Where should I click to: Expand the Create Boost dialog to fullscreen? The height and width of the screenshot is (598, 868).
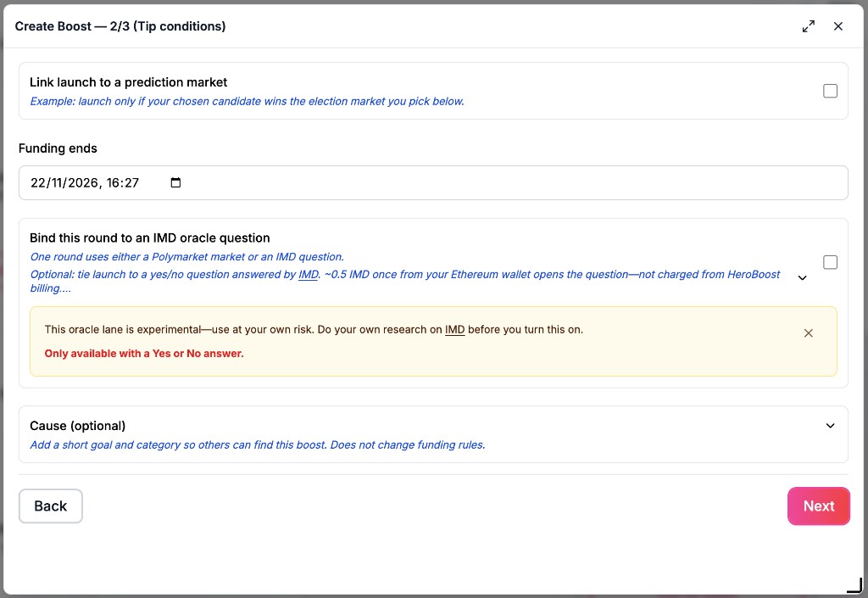(808, 26)
